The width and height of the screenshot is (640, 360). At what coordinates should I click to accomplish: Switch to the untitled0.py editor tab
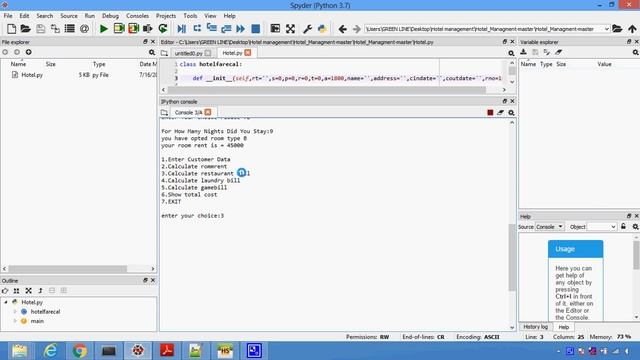(x=188, y=53)
